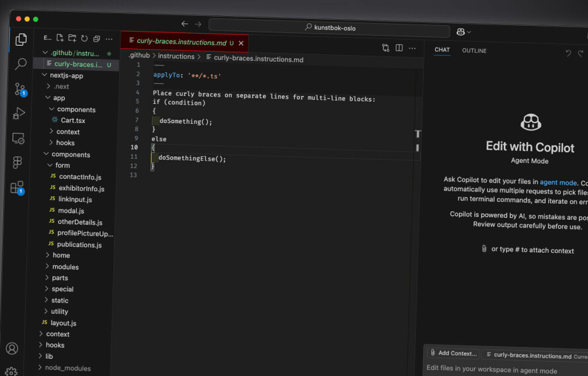588x376 pixels.
Task: Switch to the CHAT tab
Action: (442, 50)
